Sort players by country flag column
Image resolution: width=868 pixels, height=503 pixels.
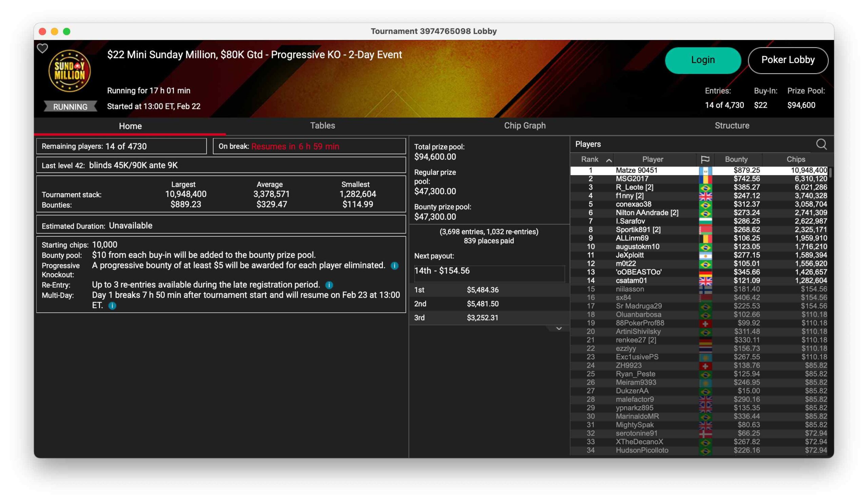point(705,159)
